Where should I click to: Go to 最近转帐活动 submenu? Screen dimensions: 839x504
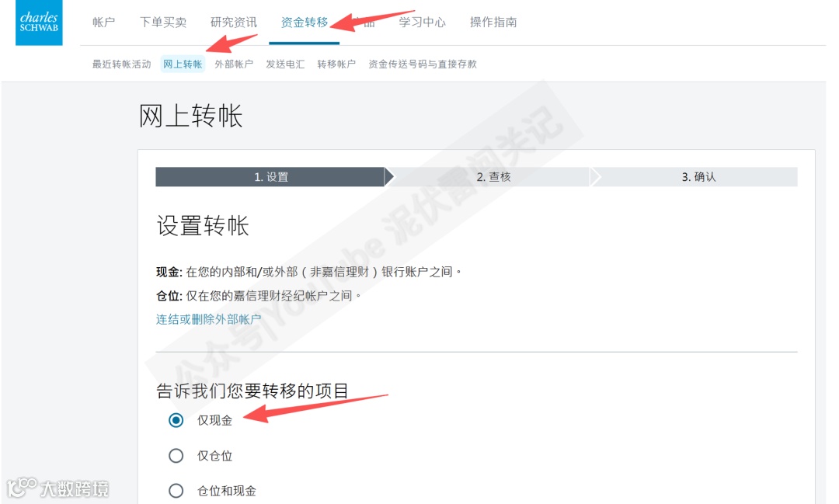coord(122,64)
